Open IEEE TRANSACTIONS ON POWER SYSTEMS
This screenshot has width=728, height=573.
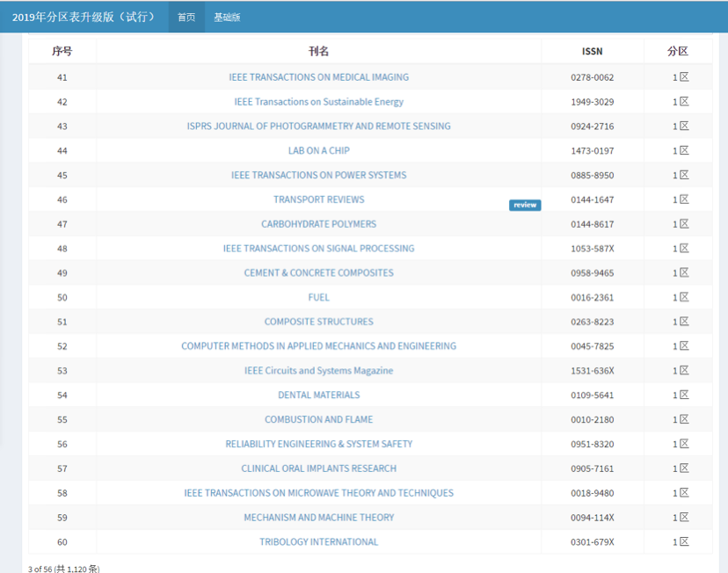(x=318, y=175)
